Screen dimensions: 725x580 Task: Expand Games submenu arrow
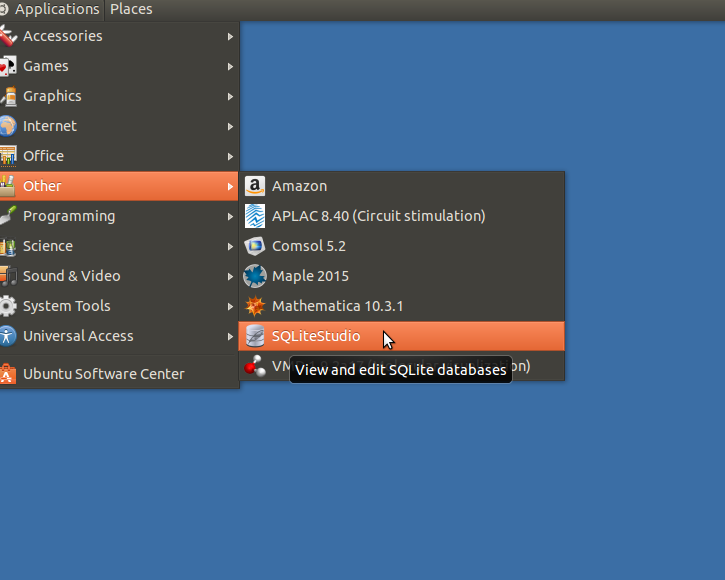pos(230,67)
